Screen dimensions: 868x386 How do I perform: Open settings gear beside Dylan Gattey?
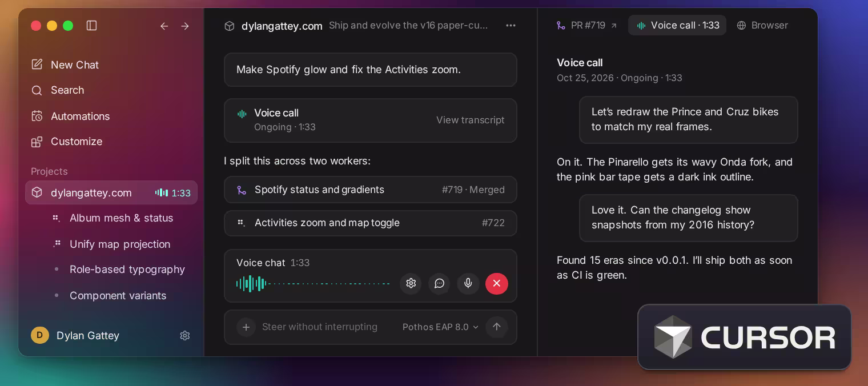[x=184, y=335]
